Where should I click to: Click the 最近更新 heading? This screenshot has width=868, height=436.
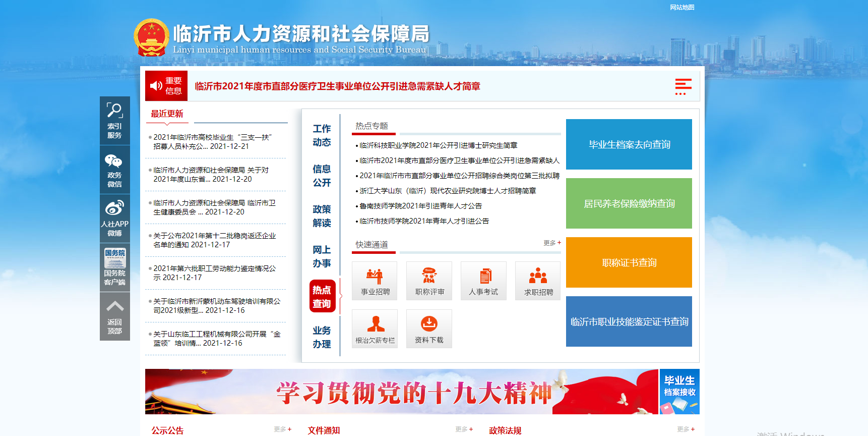point(167,114)
